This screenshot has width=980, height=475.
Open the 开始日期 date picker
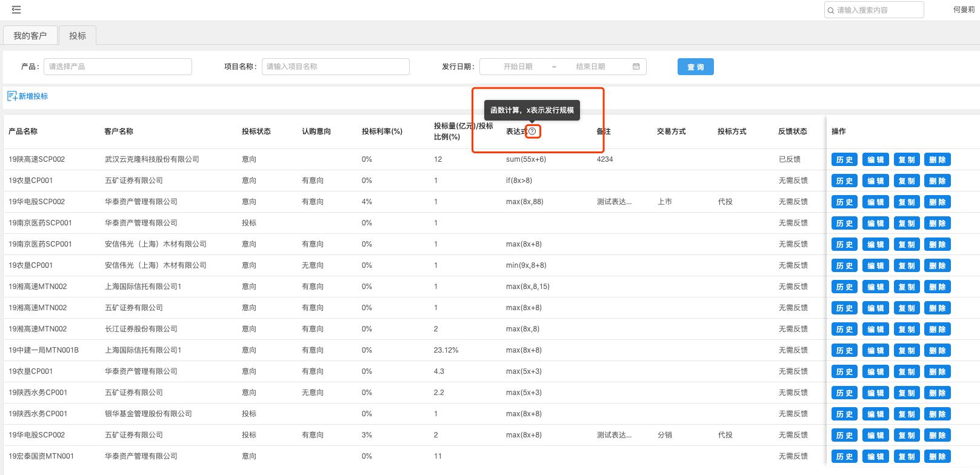click(x=518, y=67)
